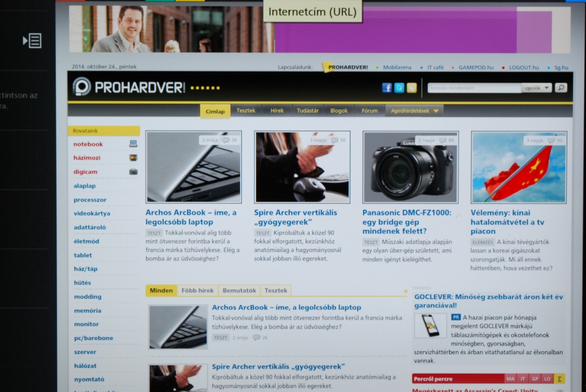Open the nyomtató category
The image size is (586, 392).
pos(89,379)
